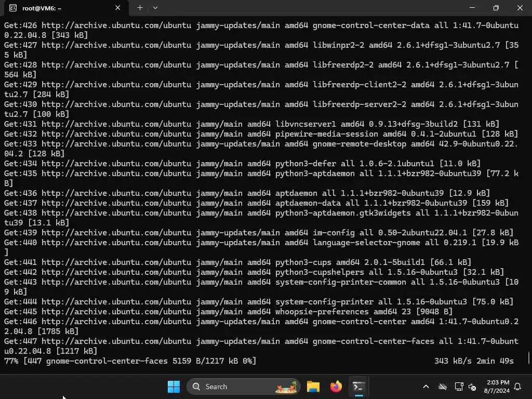Click download speed text 343 kB/s
The height and width of the screenshot is (399, 532).
tap(453, 361)
